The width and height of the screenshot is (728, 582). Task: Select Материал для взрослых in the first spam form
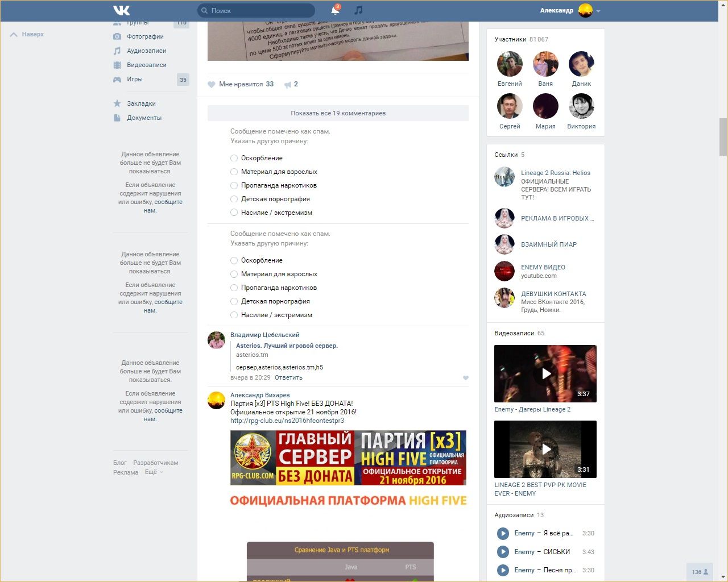[234, 172]
